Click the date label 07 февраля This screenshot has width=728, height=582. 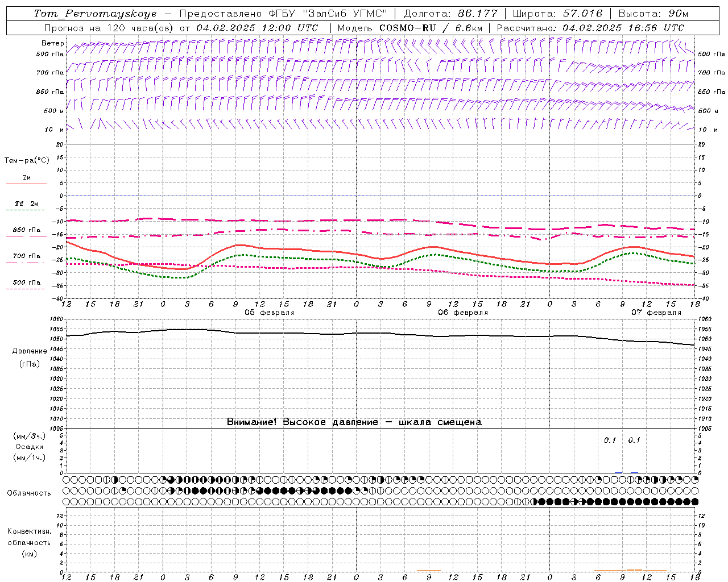tap(656, 313)
